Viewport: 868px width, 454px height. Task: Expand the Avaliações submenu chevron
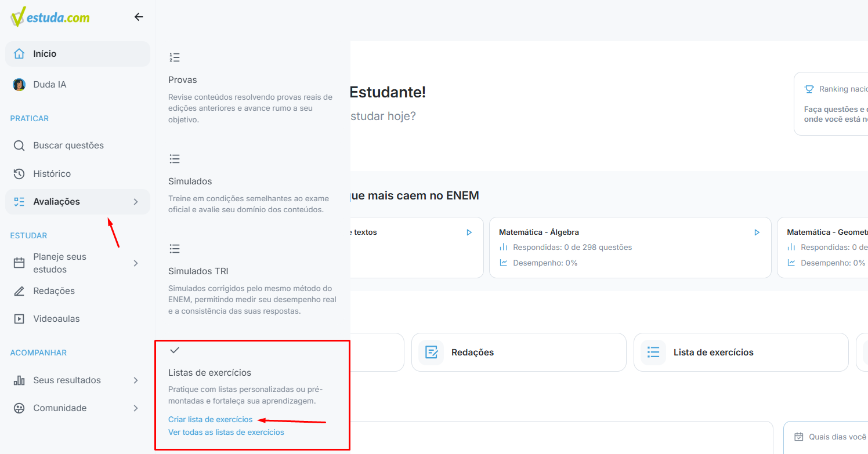pos(136,202)
